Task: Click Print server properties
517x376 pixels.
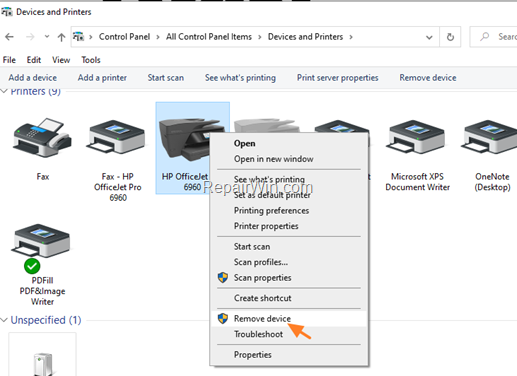Action: point(338,78)
